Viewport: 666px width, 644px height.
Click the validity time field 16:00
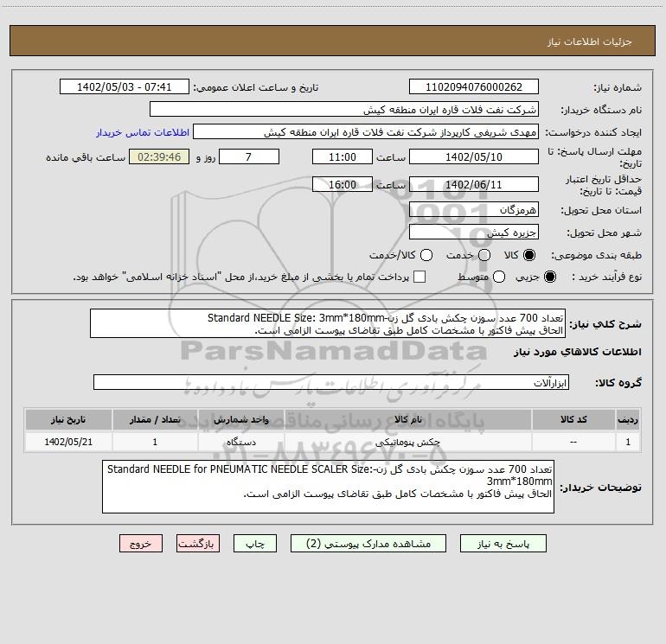[343, 184]
